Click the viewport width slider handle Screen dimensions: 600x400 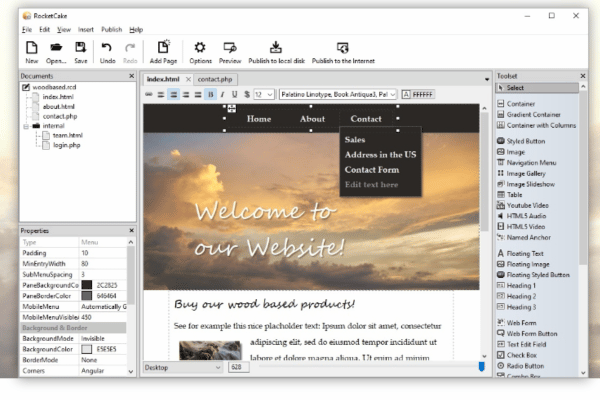pos(481,367)
